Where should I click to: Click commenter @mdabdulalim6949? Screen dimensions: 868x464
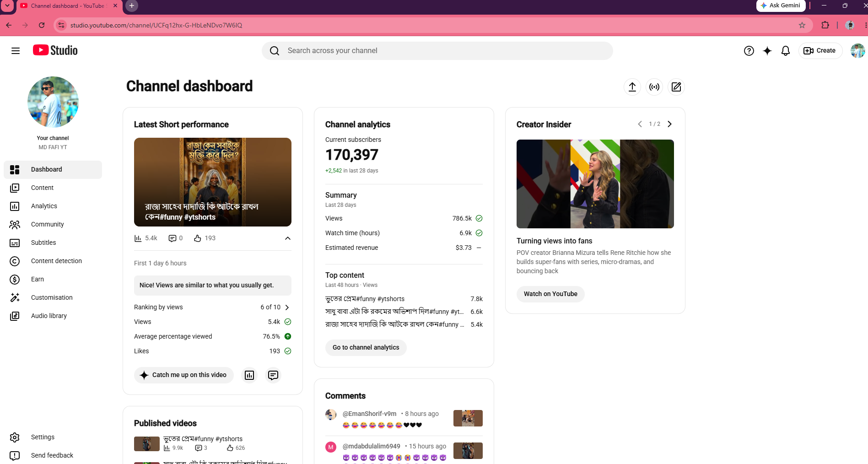coord(372,447)
